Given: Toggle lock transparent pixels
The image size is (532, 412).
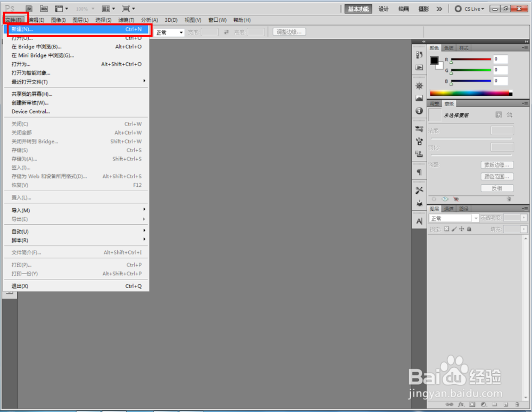Looking at the screenshot, I should [447, 229].
